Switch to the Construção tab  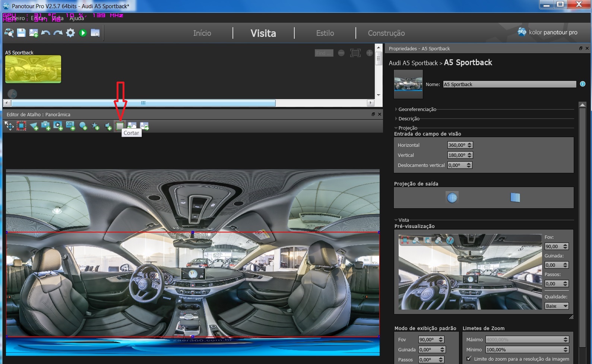(x=386, y=33)
